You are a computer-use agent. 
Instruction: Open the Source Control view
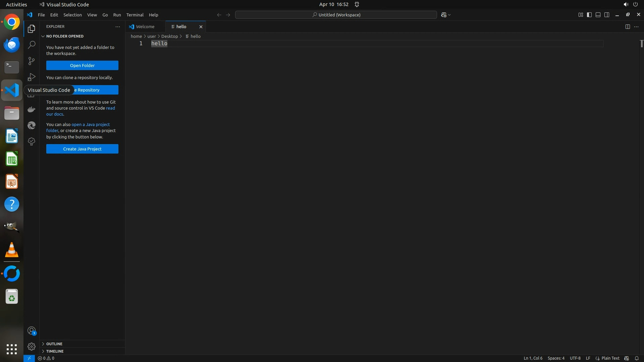(x=32, y=61)
